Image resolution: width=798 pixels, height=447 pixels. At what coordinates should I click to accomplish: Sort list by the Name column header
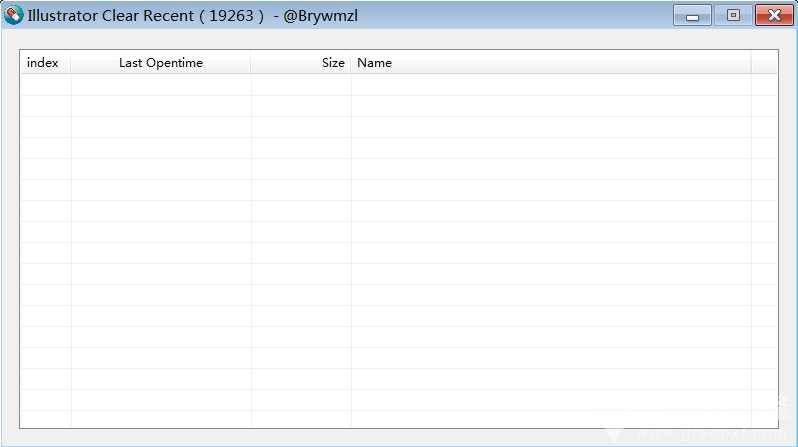point(550,63)
